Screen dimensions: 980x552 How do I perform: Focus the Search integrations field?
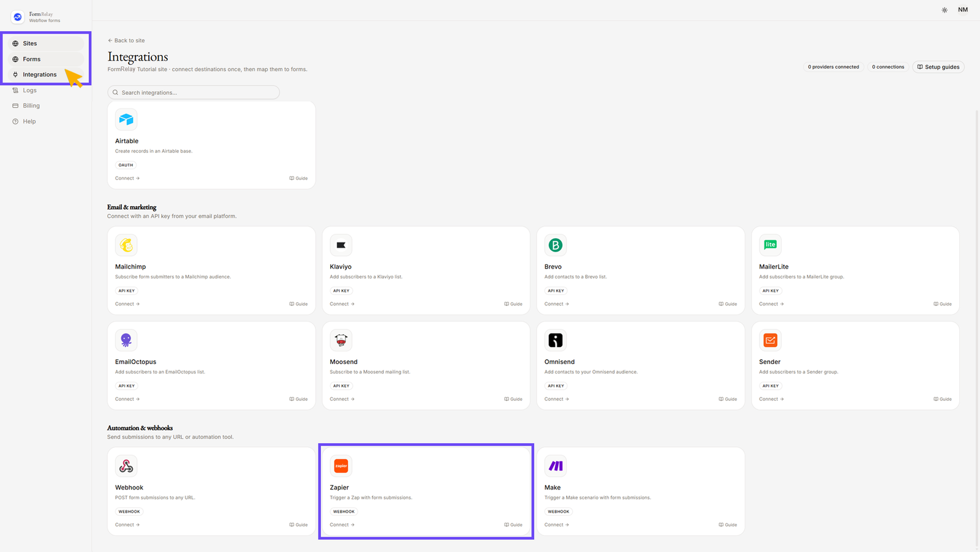[194, 92]
